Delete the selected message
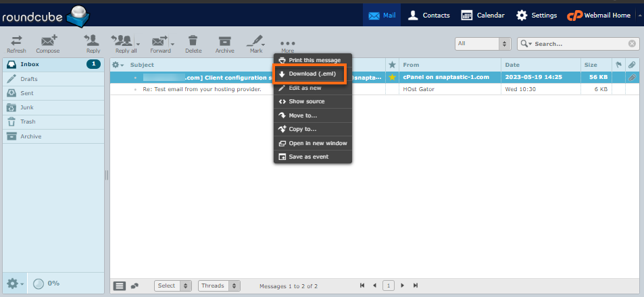644x297 pixels. coord(193,44)
